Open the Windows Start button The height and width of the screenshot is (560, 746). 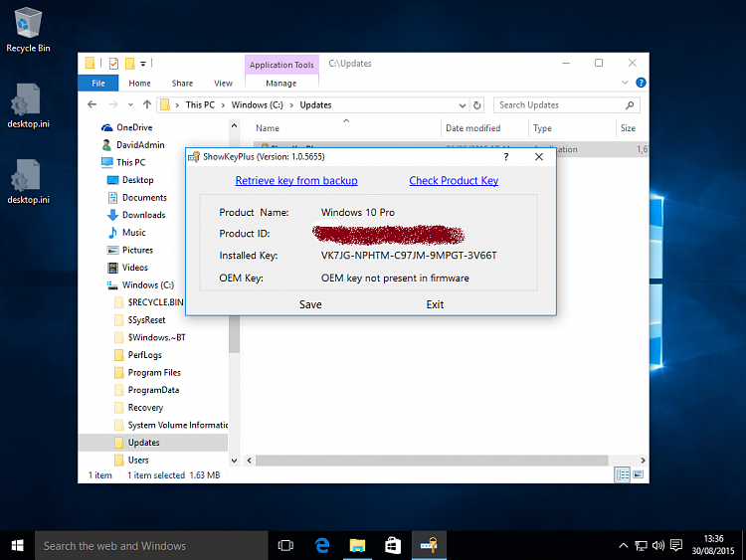[x=17, y=546]
